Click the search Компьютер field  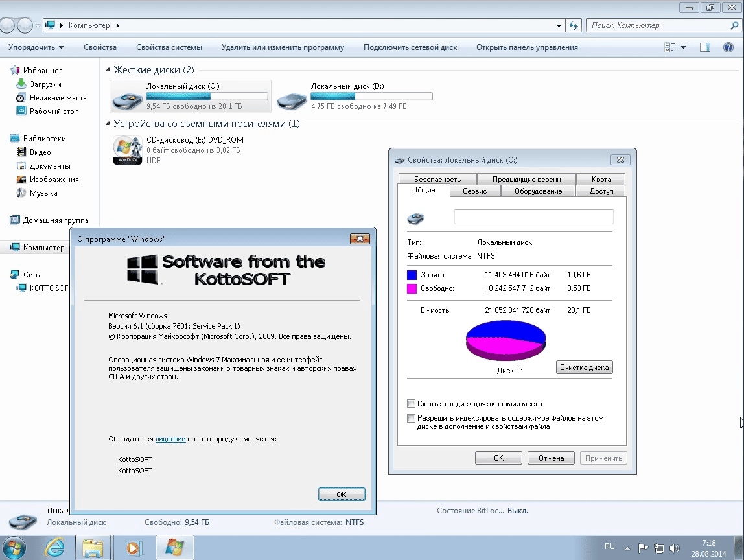pos(658,26)
